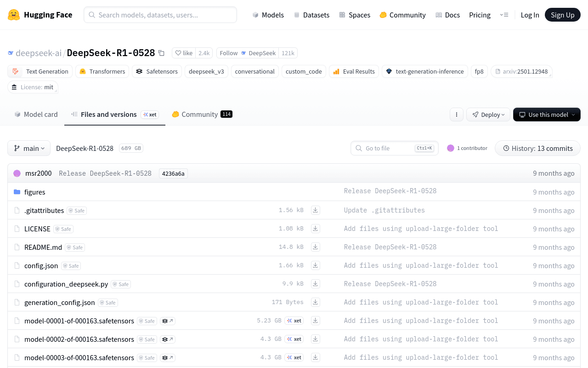Viewport: 588px width, 368px height.
Task: Open the configuration_deepseek.py file
Action: (66, 284)
